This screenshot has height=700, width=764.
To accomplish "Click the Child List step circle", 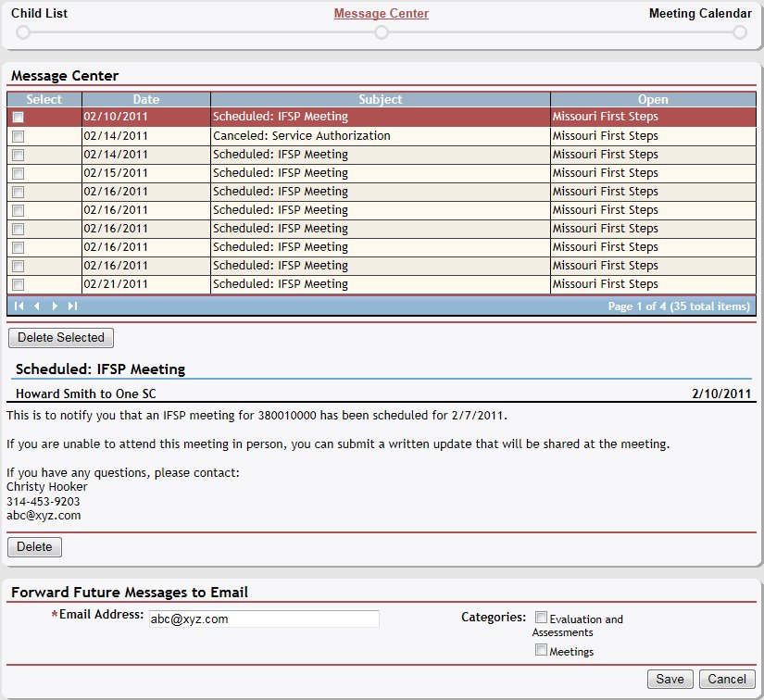I will [x=23, y=32].
